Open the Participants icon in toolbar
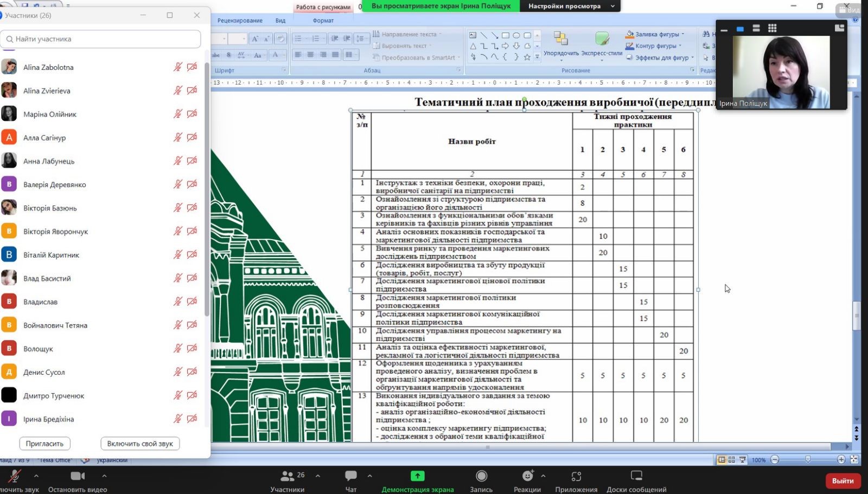This screenshot has height=494, width=868. coord(288,476)
